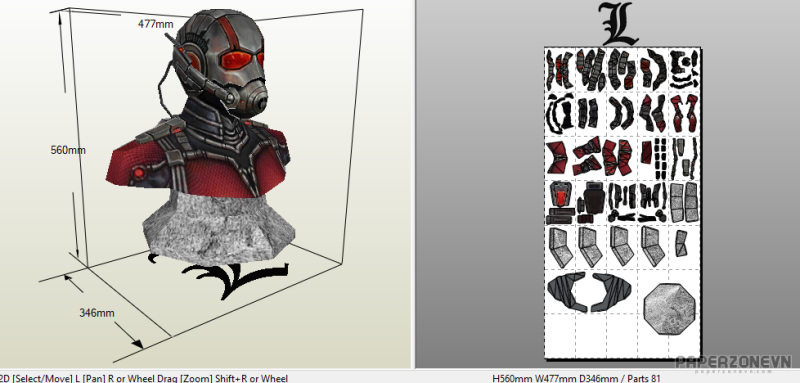Select the stone base of the bust
Screen dimensions: 800x383
coord(218,228)
